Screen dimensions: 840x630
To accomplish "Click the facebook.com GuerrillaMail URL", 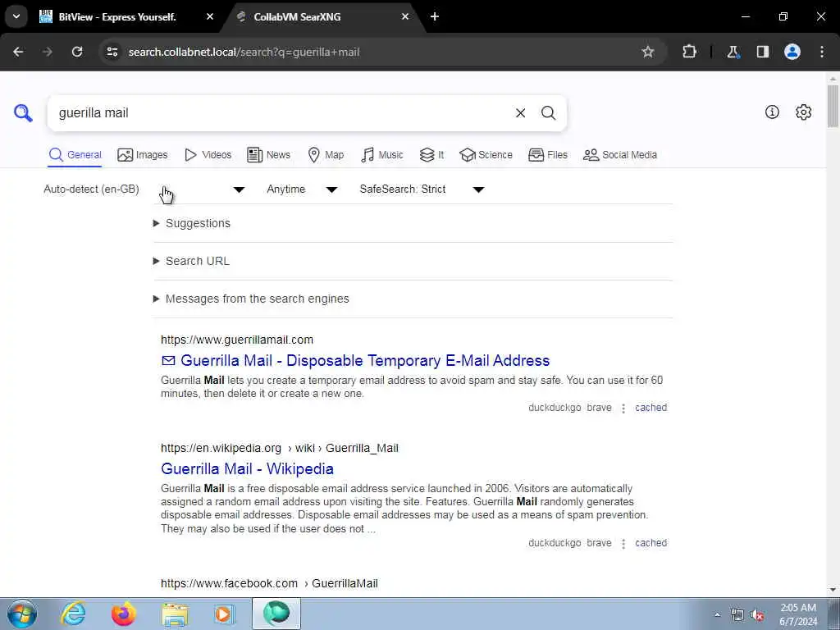I will (x=269, y=583).
